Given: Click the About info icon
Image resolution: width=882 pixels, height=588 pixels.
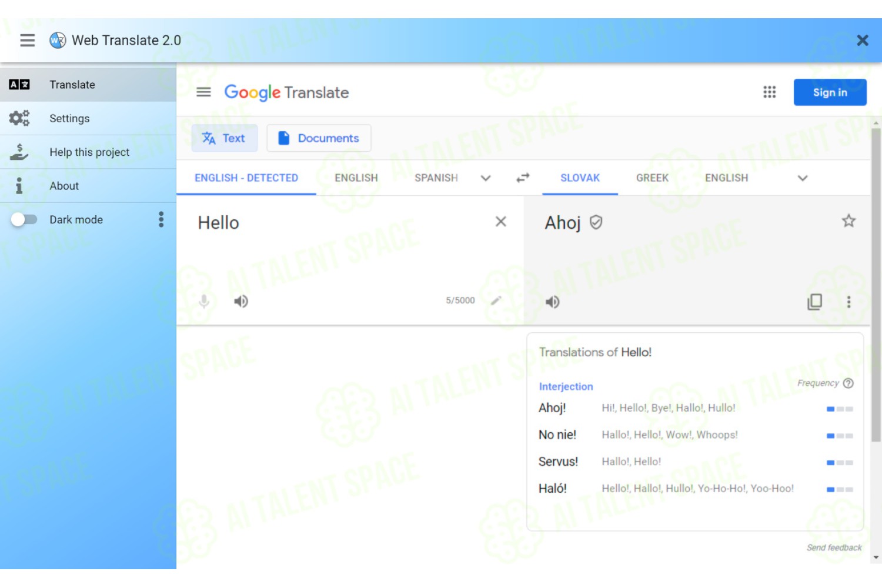Looking at the screenshot, I should click(x=19, y=186).
